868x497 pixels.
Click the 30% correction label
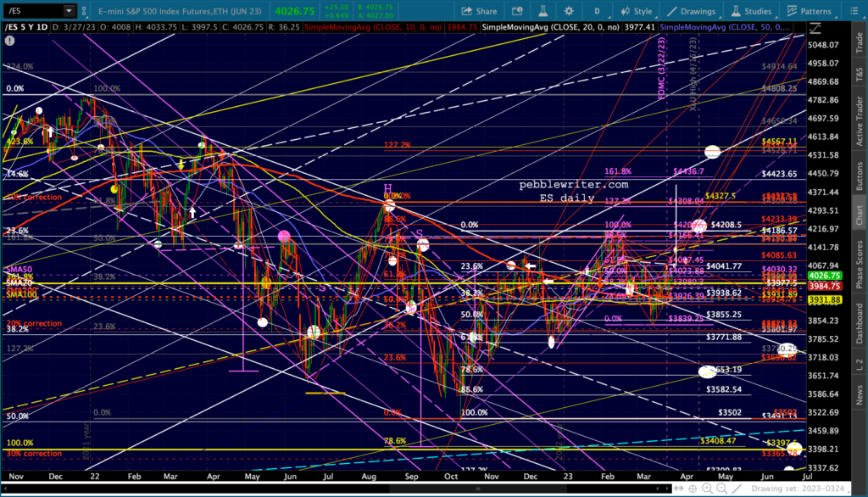(x=34, y=454)
